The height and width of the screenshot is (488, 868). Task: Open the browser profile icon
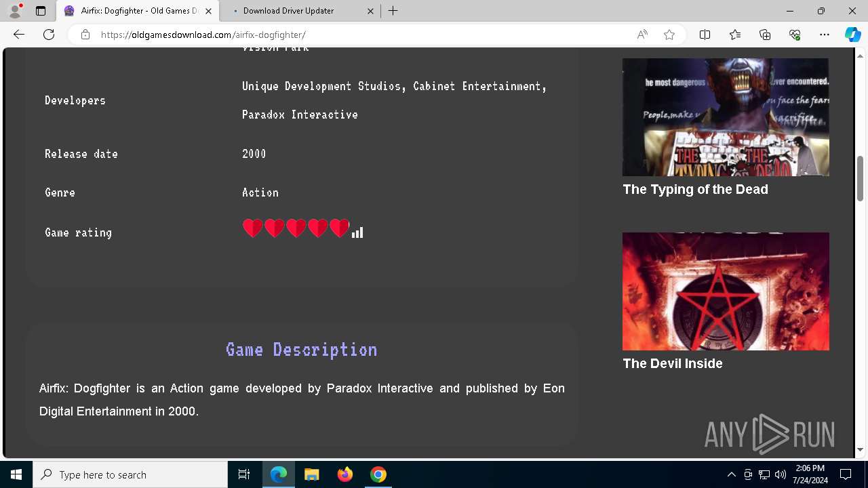(15, 11)
